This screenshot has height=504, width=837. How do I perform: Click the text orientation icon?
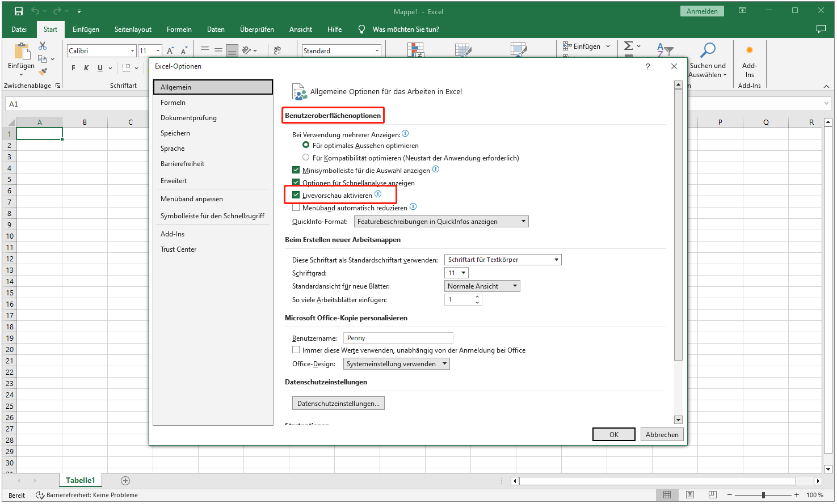pyautogui.click(x=247, y=50)
